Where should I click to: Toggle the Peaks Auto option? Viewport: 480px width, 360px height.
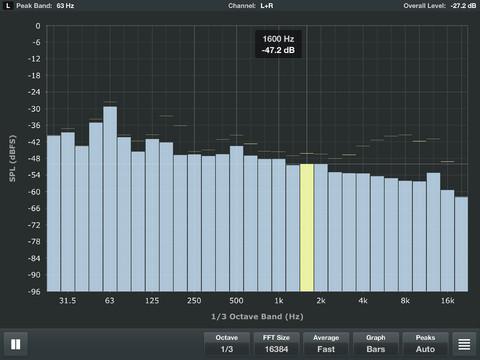click(x=425, y=344)
